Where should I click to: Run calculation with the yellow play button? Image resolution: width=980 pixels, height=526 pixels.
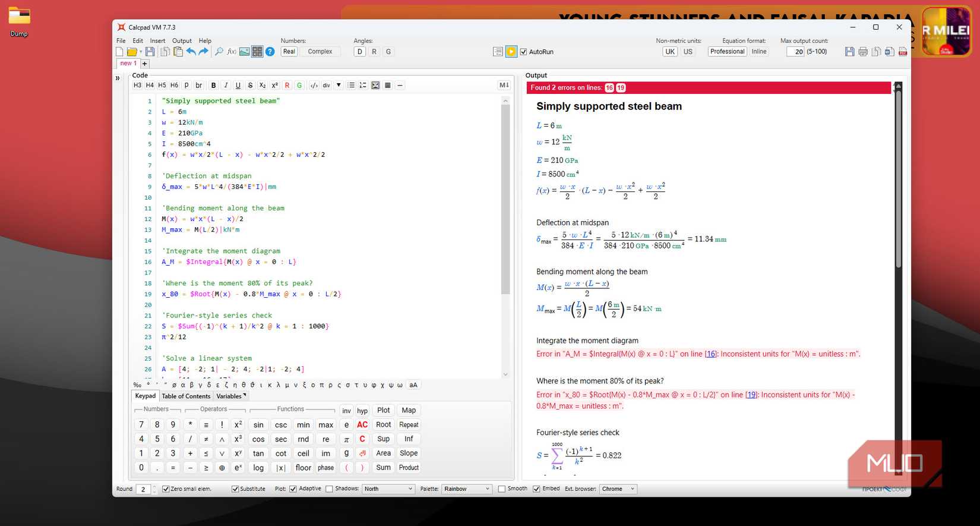point(511,52)
